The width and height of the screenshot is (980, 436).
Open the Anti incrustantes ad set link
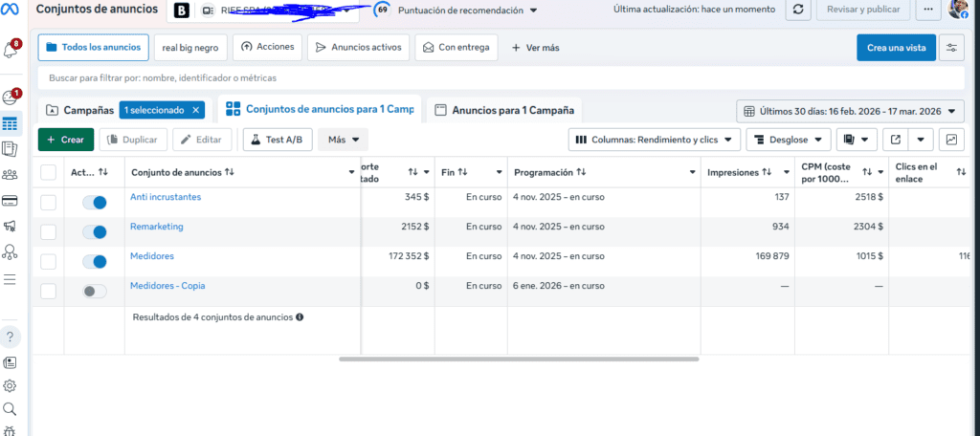click(x=166, y=197)
